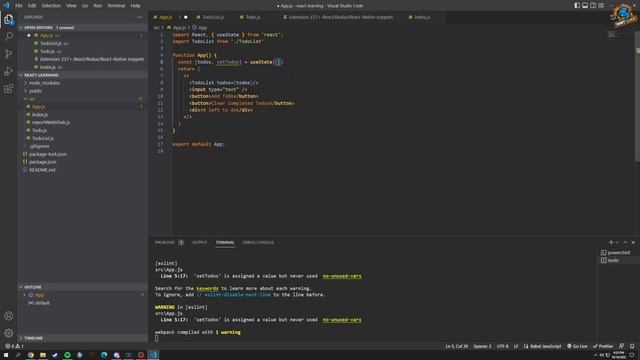Viewport: 640px width, 360px height.
Task: Open the Go menu
Action: pyautogui.click(x=85, y=6)
